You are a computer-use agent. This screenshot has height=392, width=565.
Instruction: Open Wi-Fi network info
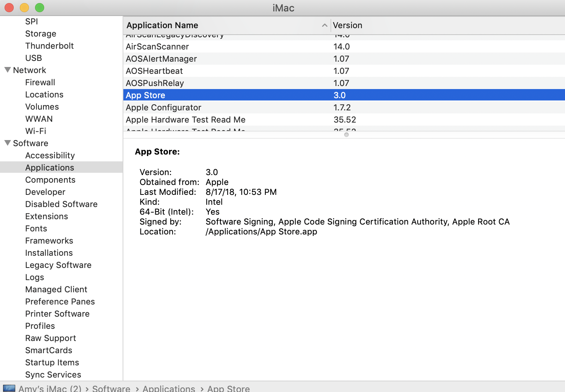[36, 131]
